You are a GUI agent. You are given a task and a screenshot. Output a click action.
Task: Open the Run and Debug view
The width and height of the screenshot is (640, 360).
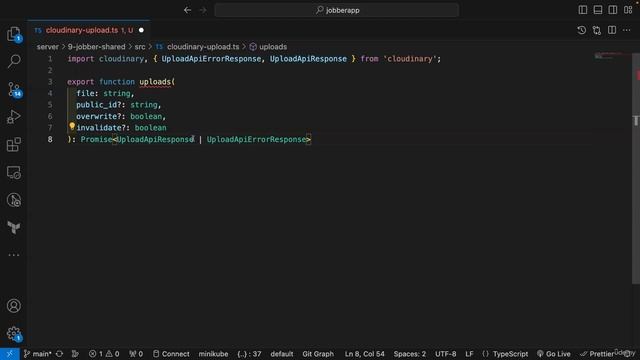tap(14, 117)
